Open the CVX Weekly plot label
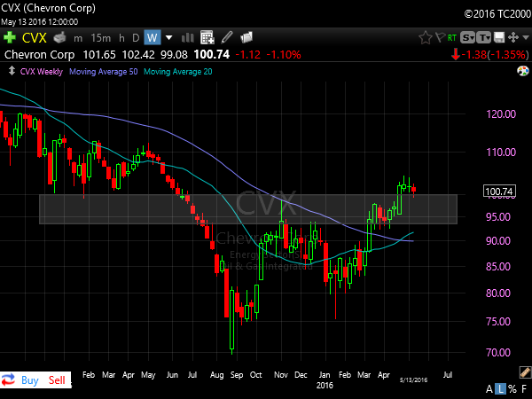532x399 pixels. [x=42, y=72]
